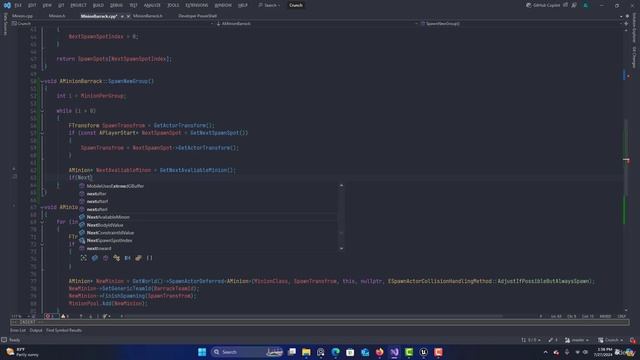Click the unpushed commits arrows indicator
The image size is (640, 360).
[x=531, y=340]
